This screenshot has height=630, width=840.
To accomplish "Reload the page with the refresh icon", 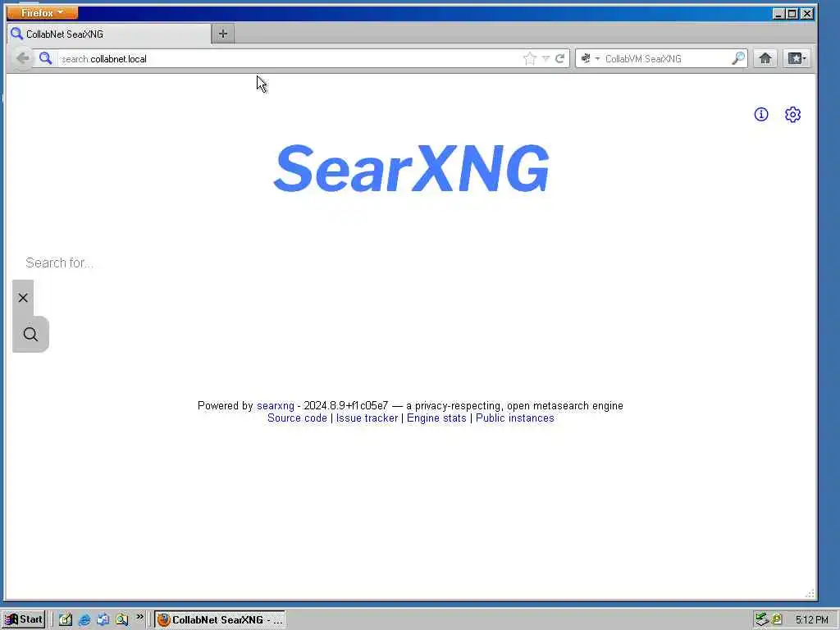I will click(x=559, y=58).
